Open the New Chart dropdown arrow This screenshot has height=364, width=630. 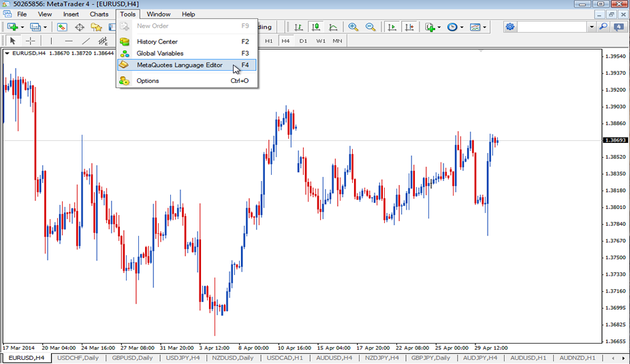click(x=22, y=27)
